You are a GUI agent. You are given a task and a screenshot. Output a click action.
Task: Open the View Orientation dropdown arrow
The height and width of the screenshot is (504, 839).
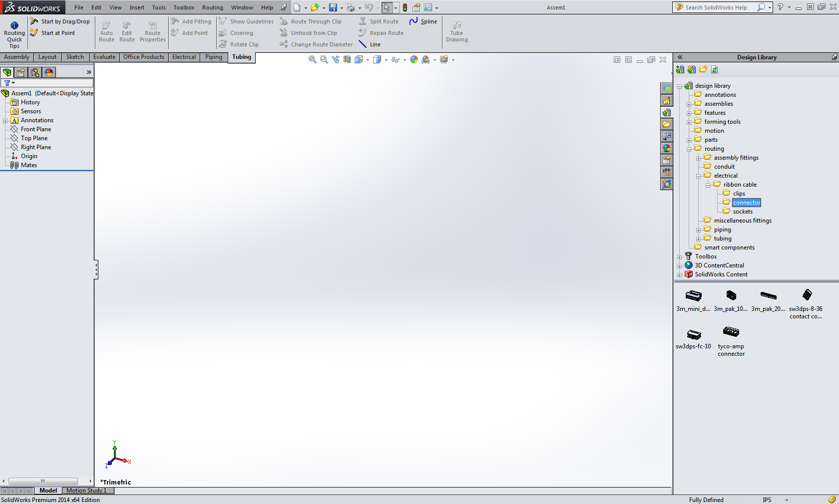[x=368, y=60]
